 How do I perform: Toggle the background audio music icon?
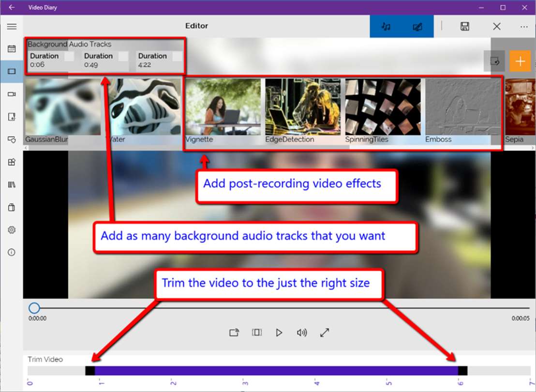point(386,26)
